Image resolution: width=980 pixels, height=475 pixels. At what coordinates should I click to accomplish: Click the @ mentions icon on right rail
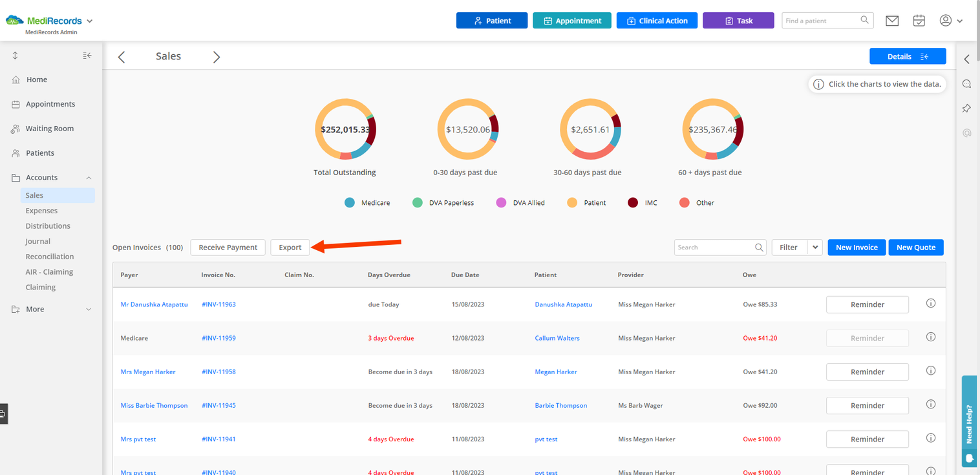point(967,132)
